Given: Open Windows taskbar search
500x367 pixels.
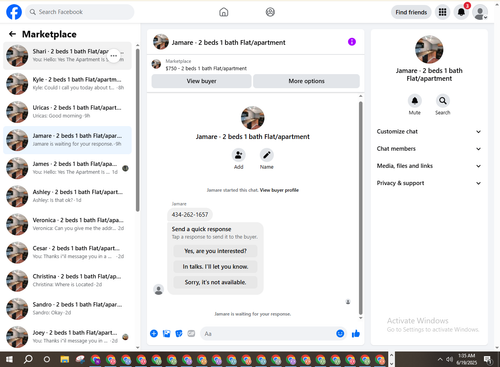Looking at the screenshot, I should tap(28, 359).
